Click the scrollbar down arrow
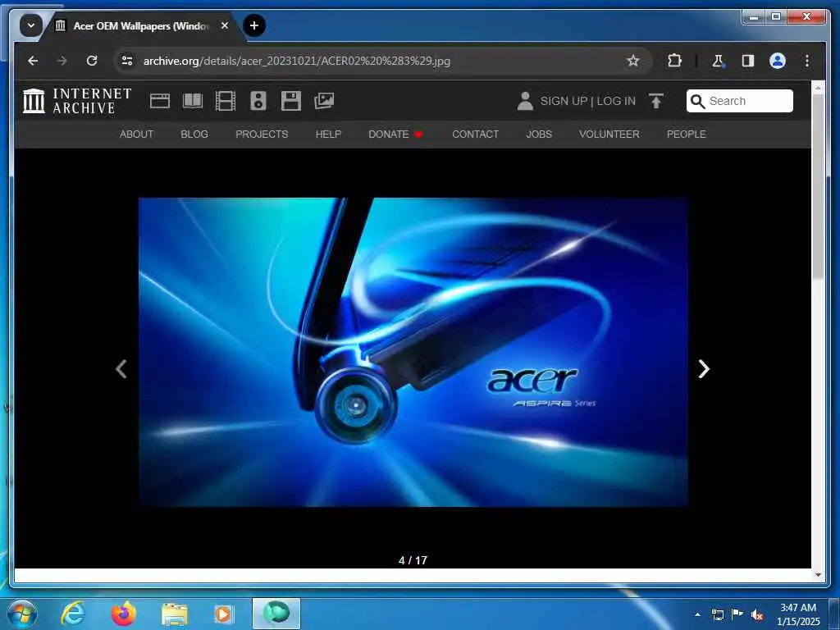The width and height of the screenshot is (840, 630). coord(818,575)
